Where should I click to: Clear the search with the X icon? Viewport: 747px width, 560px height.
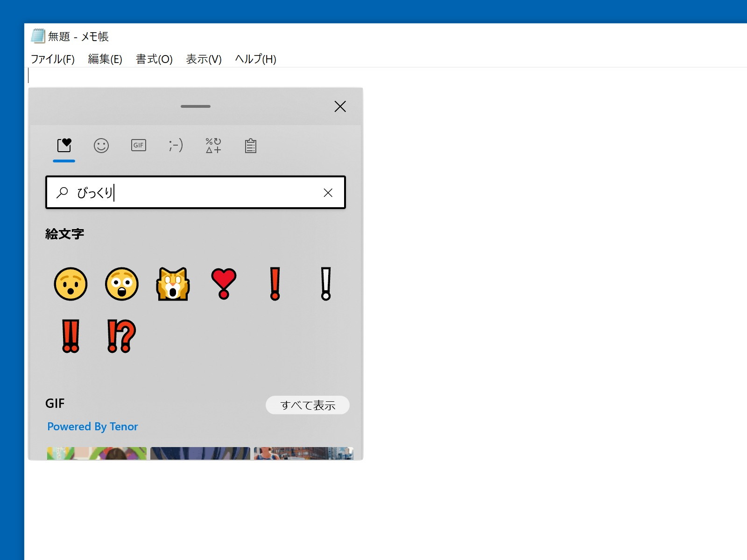(x=328, y=192)
